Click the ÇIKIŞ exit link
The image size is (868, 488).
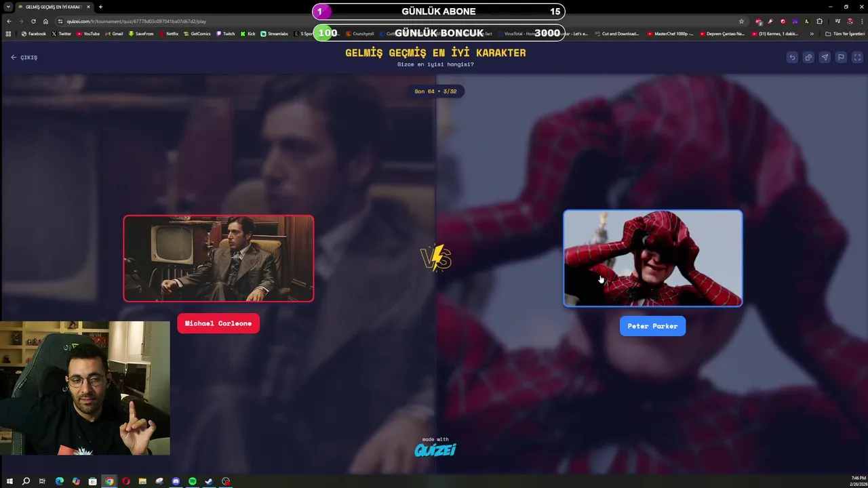point(24,58)
